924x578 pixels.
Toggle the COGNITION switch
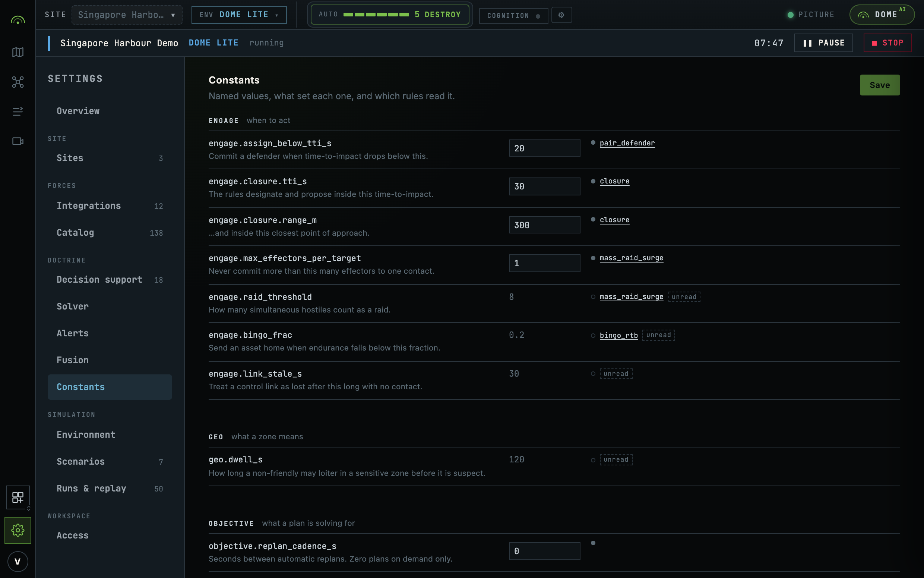(513, 16)
